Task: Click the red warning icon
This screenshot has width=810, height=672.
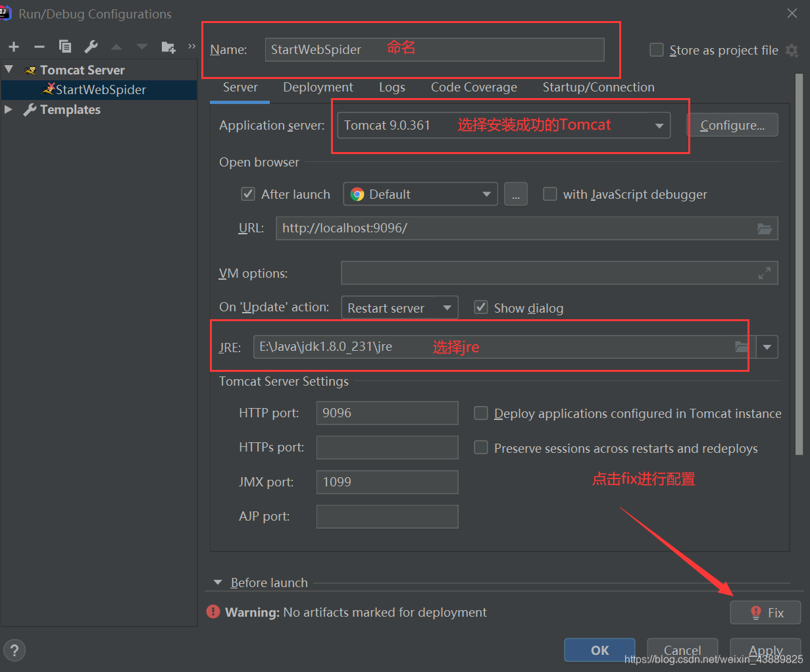Action: [213, 611]
